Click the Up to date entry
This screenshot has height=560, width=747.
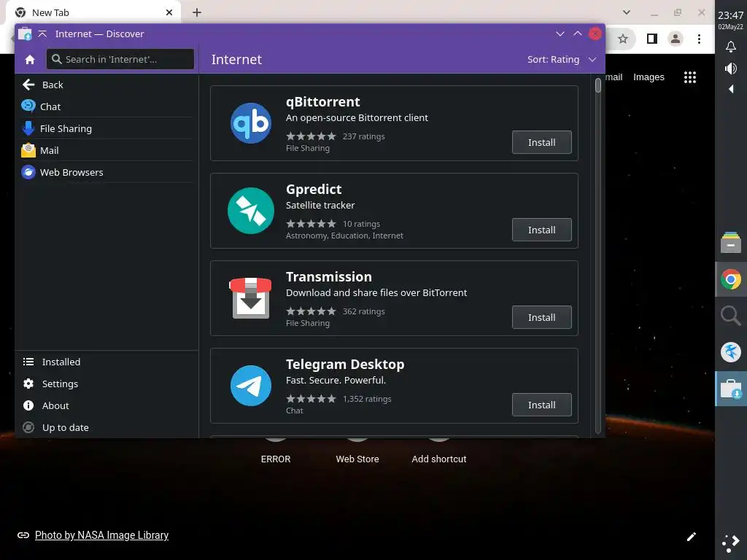click(x=107, y=427)
